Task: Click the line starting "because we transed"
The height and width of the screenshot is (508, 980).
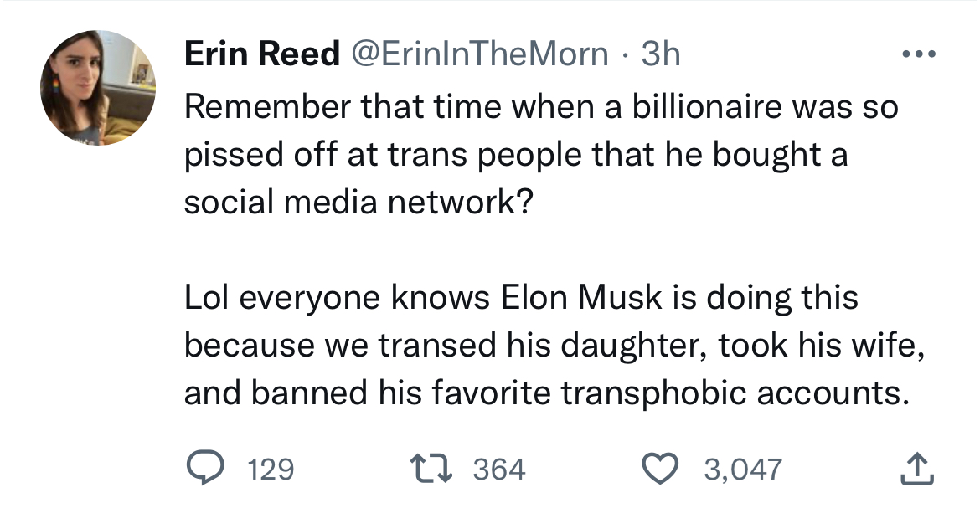Action: [x=554, y=346]
